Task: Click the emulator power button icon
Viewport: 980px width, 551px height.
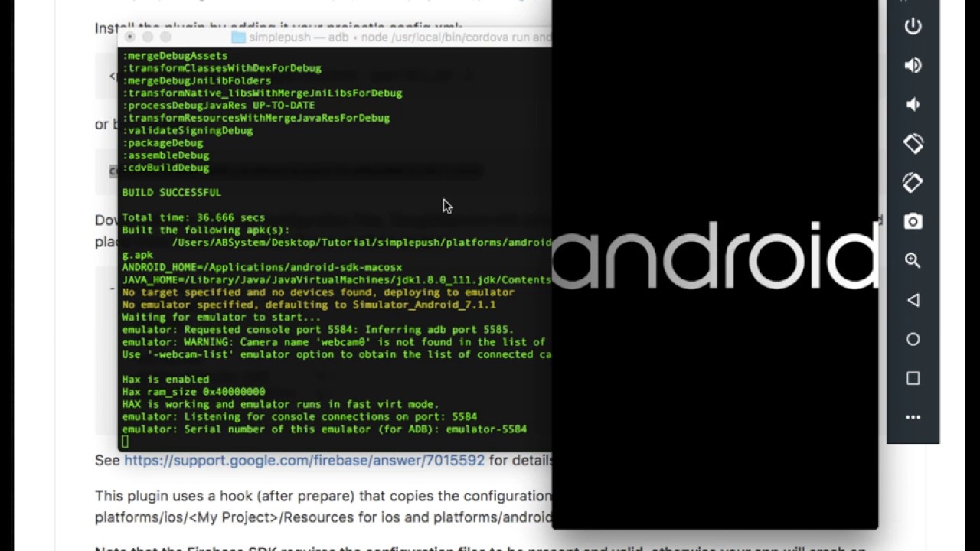Action: 913,26
